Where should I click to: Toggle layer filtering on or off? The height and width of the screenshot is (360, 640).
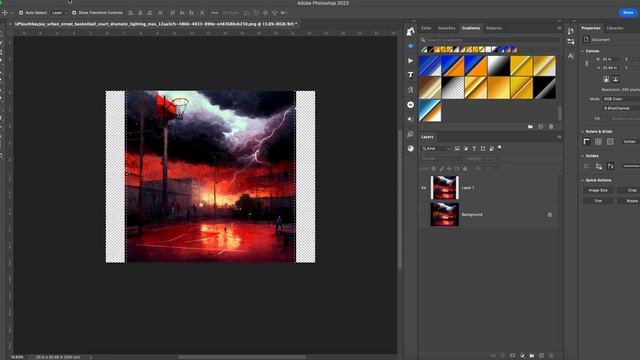[x=500, y=147]
